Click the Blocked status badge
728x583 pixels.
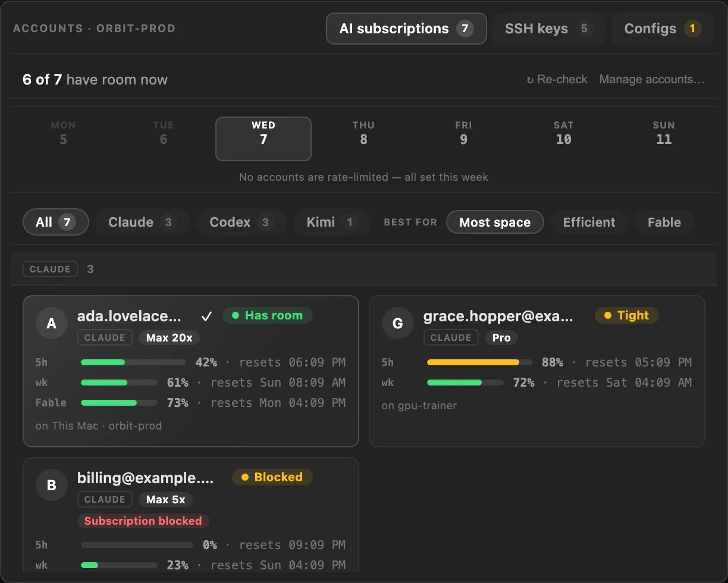(x=272, y=477)
